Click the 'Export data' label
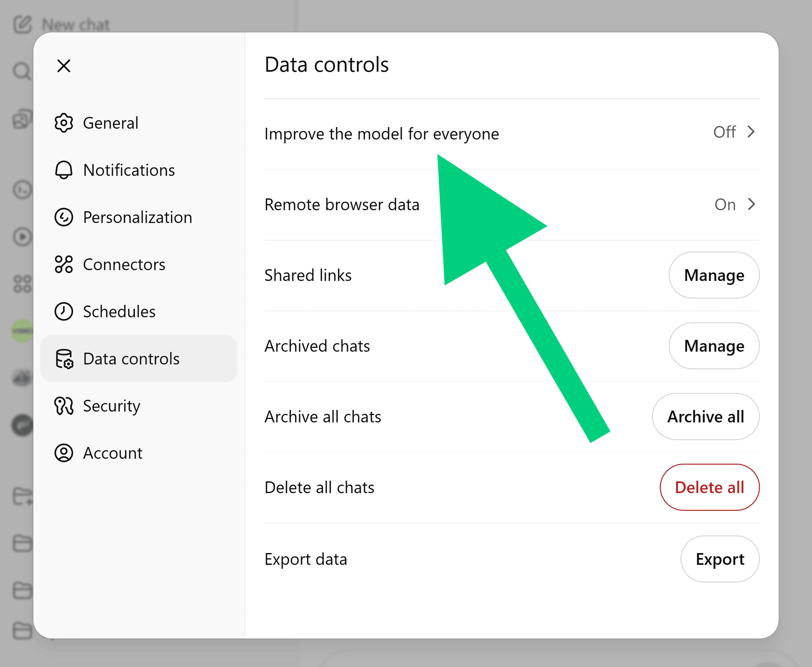This screenshot has width=812, height=667. (x=306, y=559)
